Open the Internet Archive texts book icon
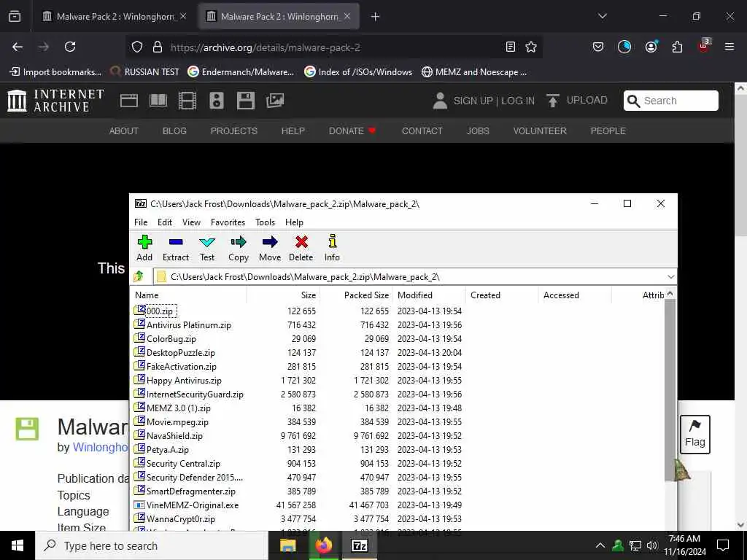747x560 pixels. [158, 101]
